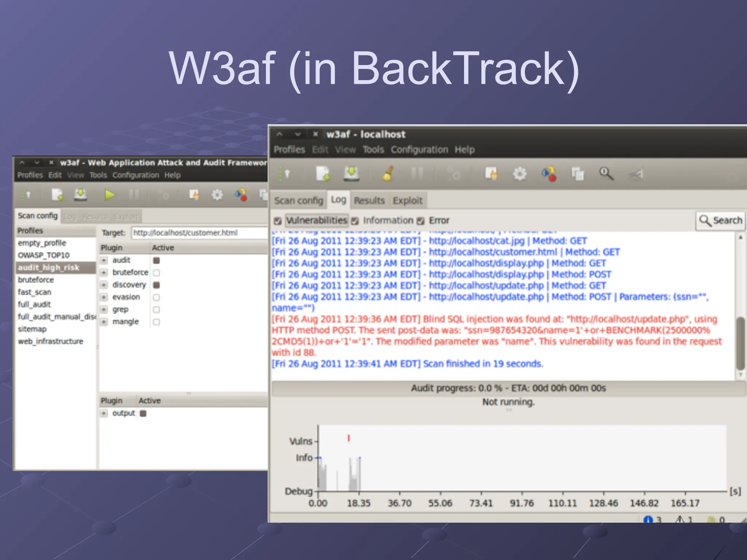Click the manual request icon in left window toolbar
Image resolution: width=747 pixels, height=560 pixels.
tap(194, 195)
